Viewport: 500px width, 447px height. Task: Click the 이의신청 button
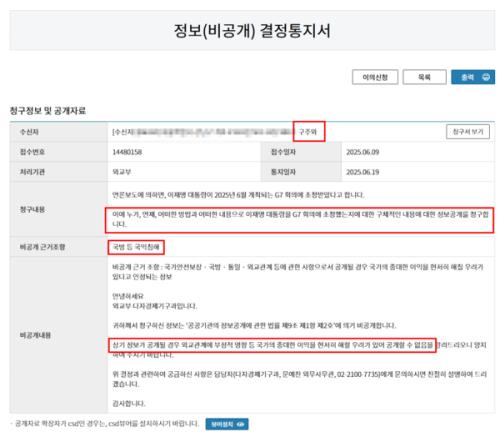coord(375,77)
